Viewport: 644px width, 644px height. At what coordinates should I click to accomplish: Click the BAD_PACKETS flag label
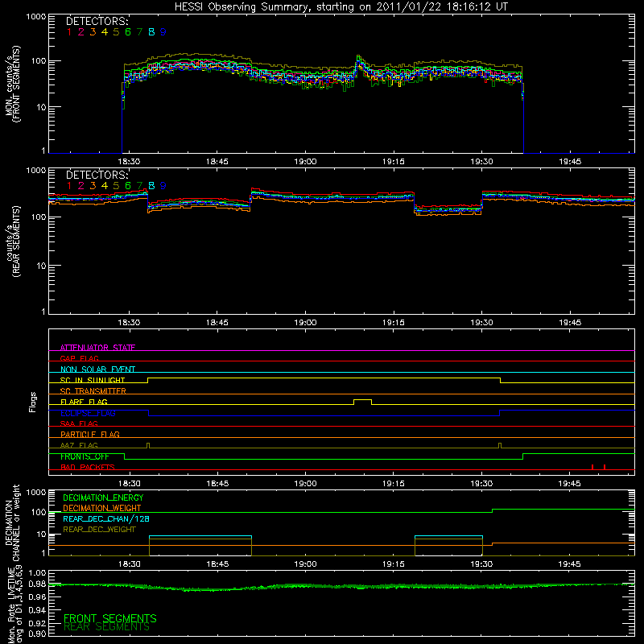pyautogui.click(x=88, y=467)
